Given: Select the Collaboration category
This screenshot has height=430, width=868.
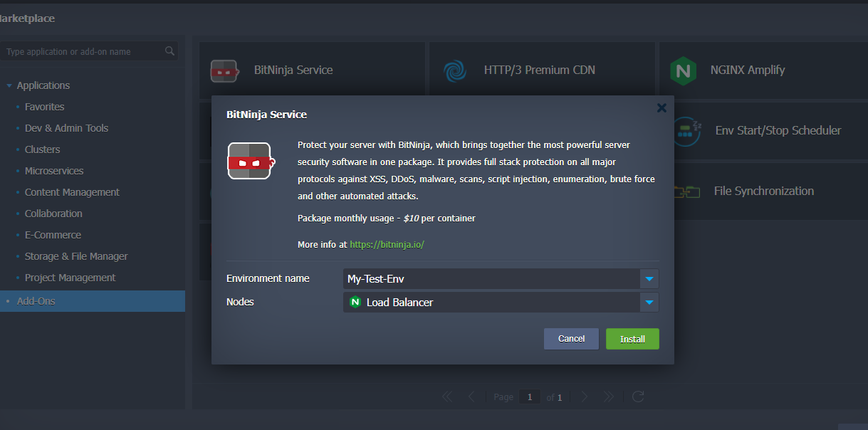Looking at the screenshot, I should click(53, 214).
